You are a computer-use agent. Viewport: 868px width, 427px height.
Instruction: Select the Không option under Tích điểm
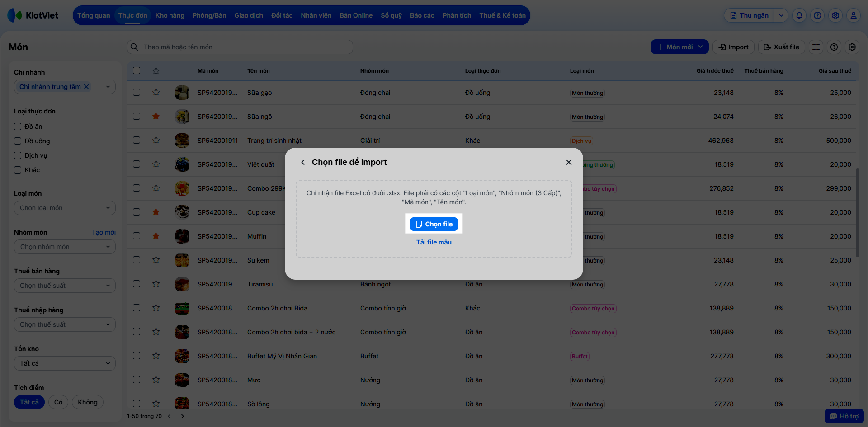[88, 402]
